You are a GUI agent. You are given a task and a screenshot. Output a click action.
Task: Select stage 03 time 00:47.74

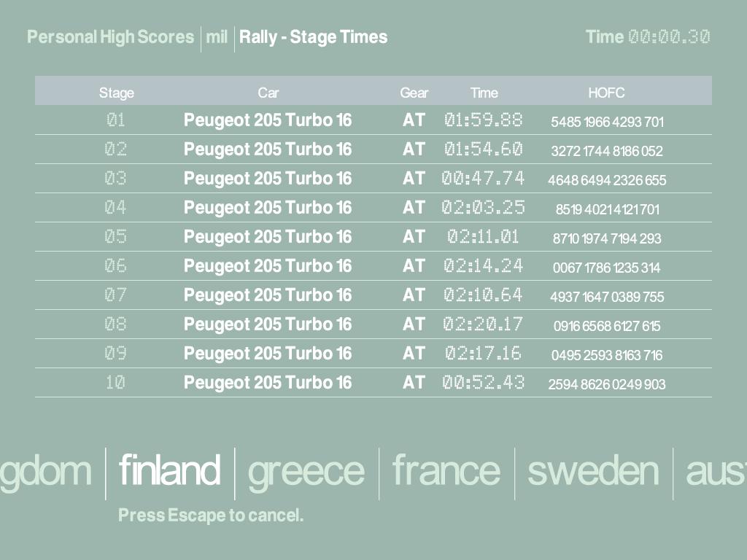pyautogui.click(x=483, y=179)
